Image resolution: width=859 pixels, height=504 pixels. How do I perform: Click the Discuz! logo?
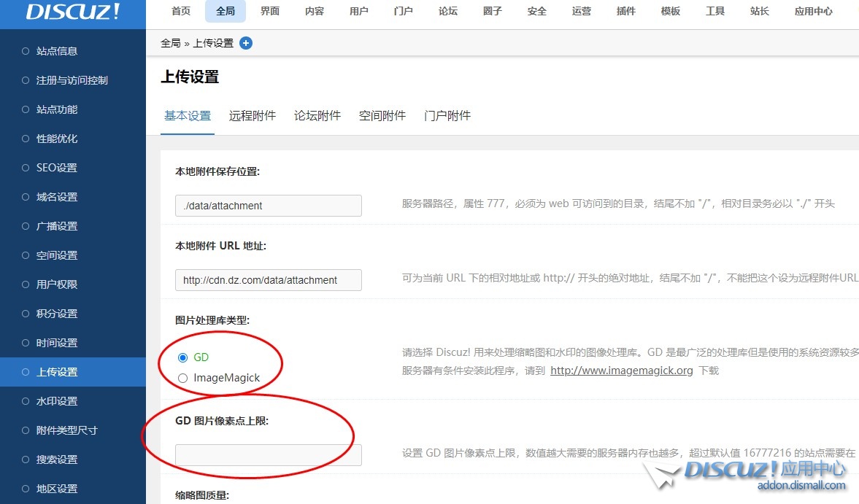tap(73, 12)
